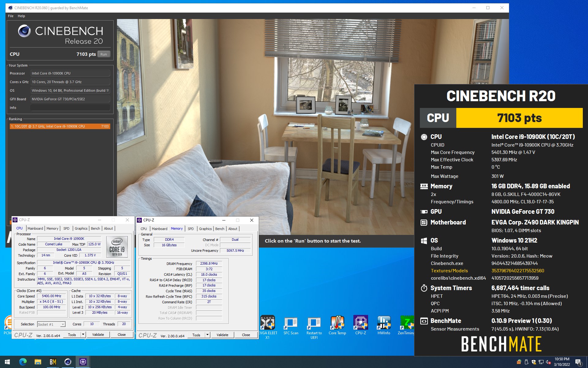Click the firewall brick tray icon
This screenshot has height=368, width=588.
click(x=519, y=362)
